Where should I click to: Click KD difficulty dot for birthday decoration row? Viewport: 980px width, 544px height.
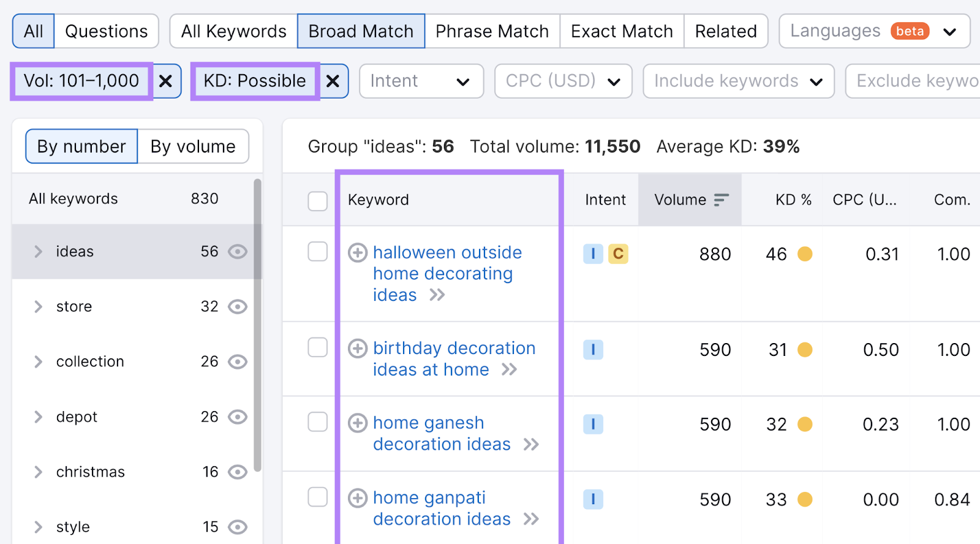tap(805, 350)
